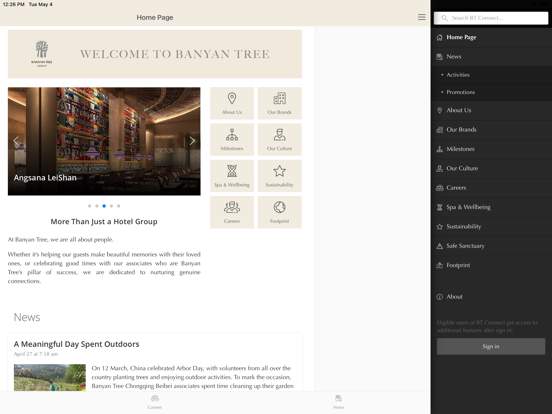This screenshot has height=414, width=552.
Task: Open the Careers tile icon
Action: (232, 207)
